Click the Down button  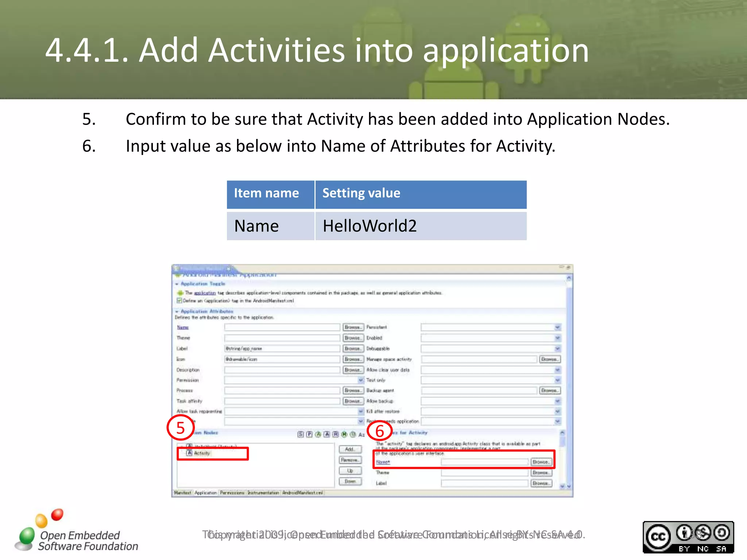[x=350, y=481]
